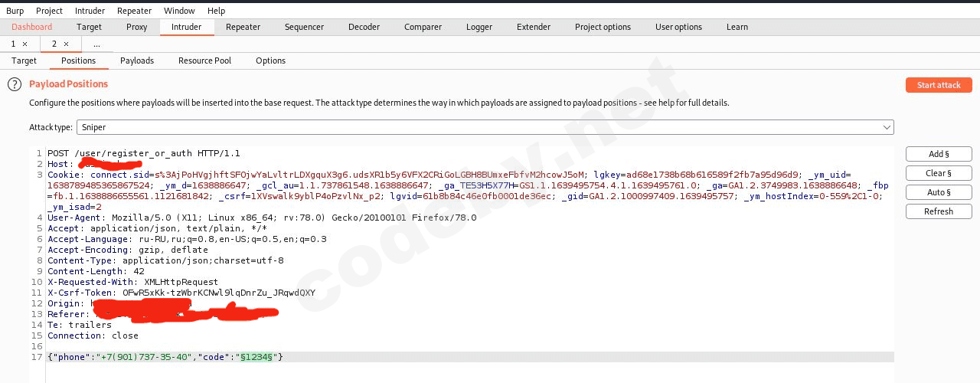This screenshot has width=980, height=383.
Task: Open the Proxy tool tab
Action: (x=137, y=27)
